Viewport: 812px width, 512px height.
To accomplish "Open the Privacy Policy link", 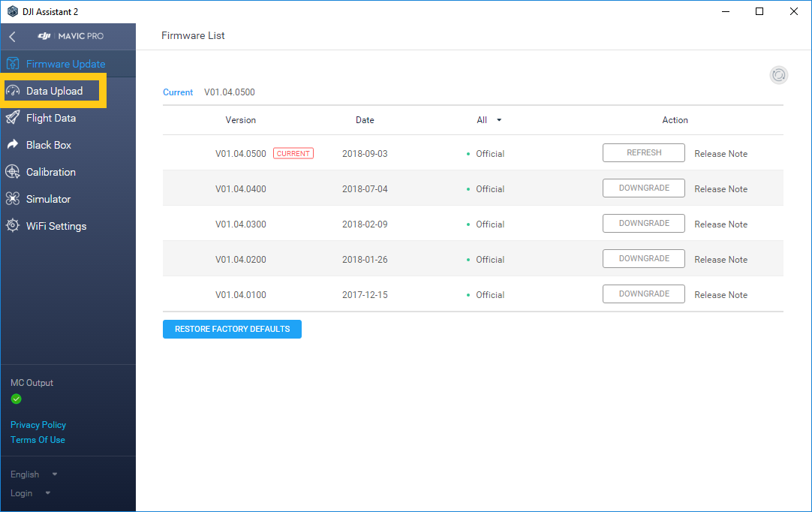I will click(38, 424).
